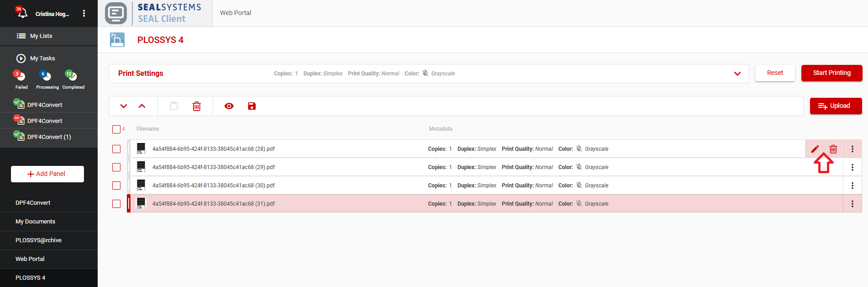Viewport: 868px width, 287px height.
Task: Click the notification bell icon
Action: point(21,13)
